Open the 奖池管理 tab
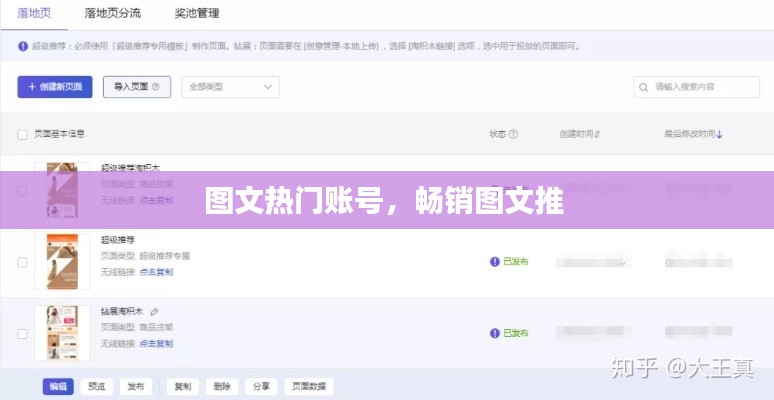Image resolution: width=774 pixels, height=400 pixels. [x=196, y=14]
